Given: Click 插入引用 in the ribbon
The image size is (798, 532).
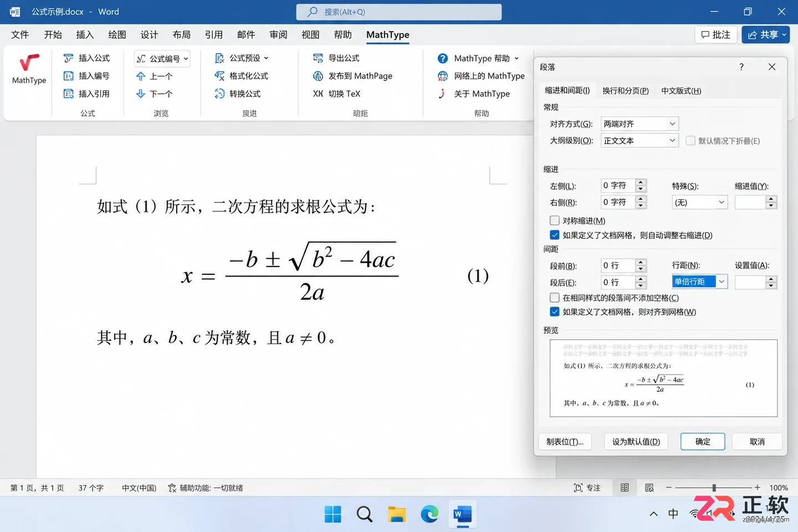Looking at the screenshot, I should [x=86, y=94].
